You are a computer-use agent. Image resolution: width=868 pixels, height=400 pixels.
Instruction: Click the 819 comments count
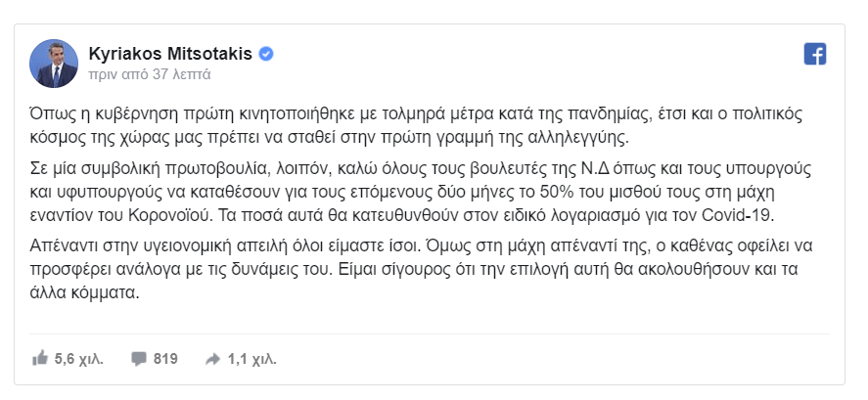(165, 359)
